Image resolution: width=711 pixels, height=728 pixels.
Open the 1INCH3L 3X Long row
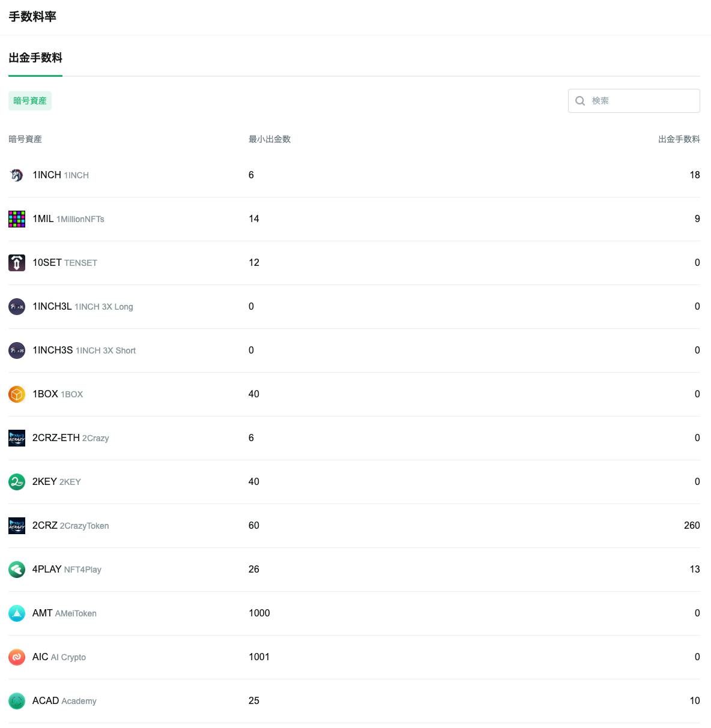[354, 307]
